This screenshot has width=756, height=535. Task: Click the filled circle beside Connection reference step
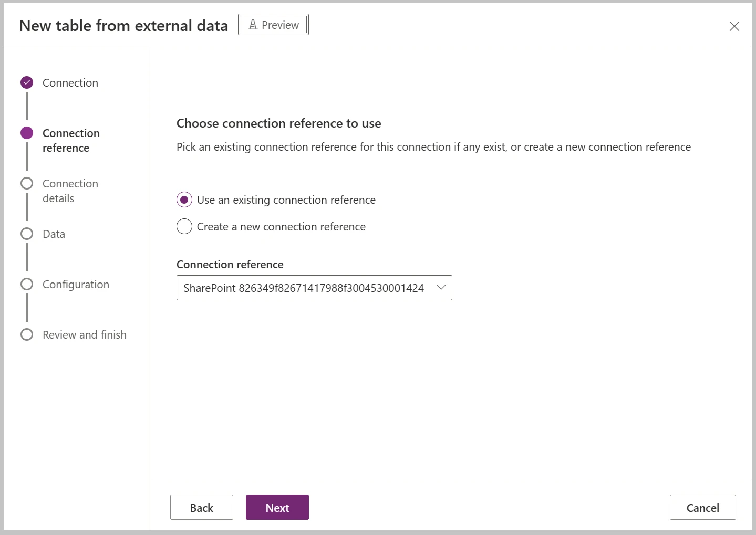[27, 132]
